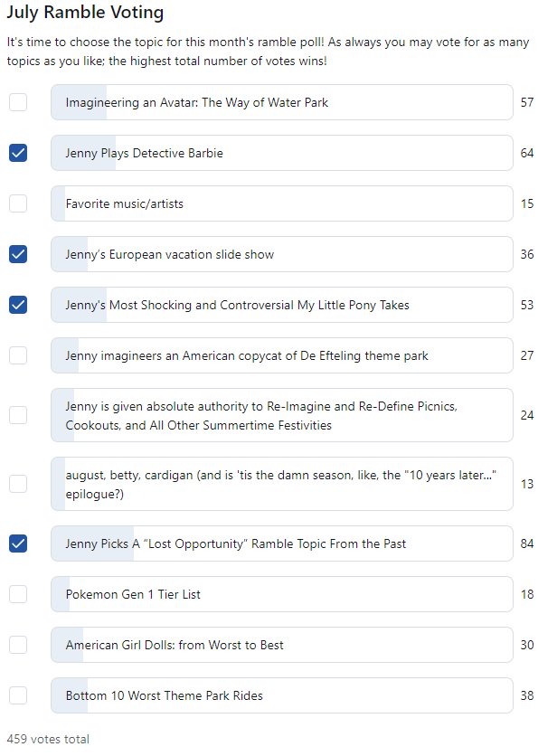Tick the American Girl Dolls checkbox
557x756 pixels.
click(x=18, y=645)
